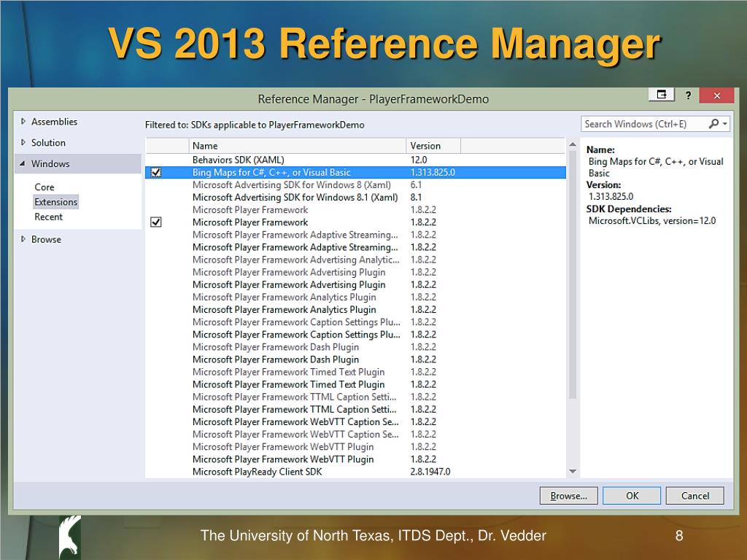747x560 pixels.
Task: Click the scroll down arrow of the SDK list
Action: point(573,472)
